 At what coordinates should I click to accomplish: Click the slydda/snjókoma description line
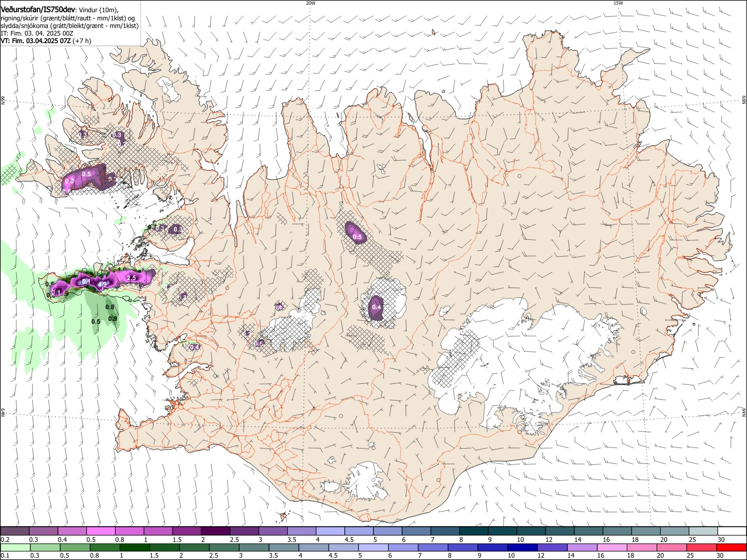(69, 26)
